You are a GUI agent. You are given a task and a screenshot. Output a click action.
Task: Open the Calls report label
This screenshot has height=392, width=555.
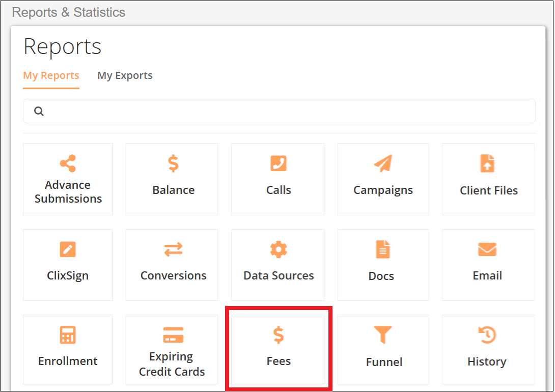(x=279, y=190)
